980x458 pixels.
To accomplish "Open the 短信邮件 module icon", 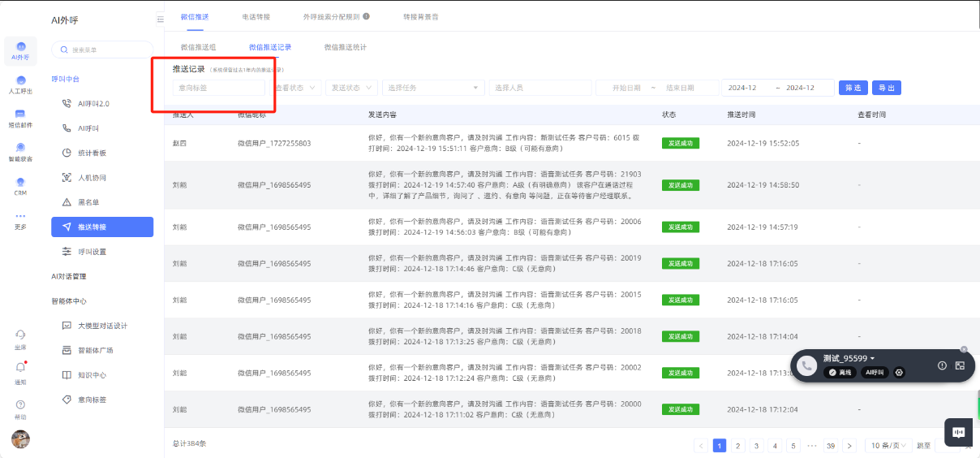I will tap(20, 118).
